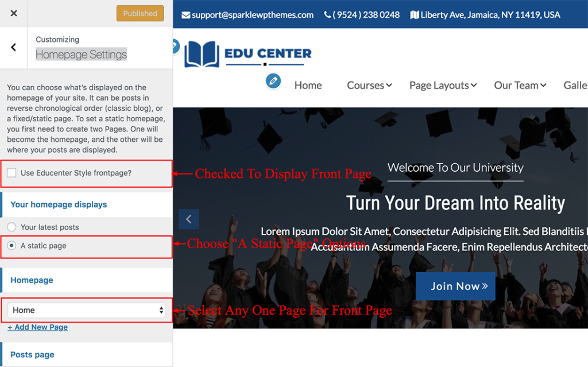
Task: Select the Your latest posts radio option
Action: click(11, 227)
